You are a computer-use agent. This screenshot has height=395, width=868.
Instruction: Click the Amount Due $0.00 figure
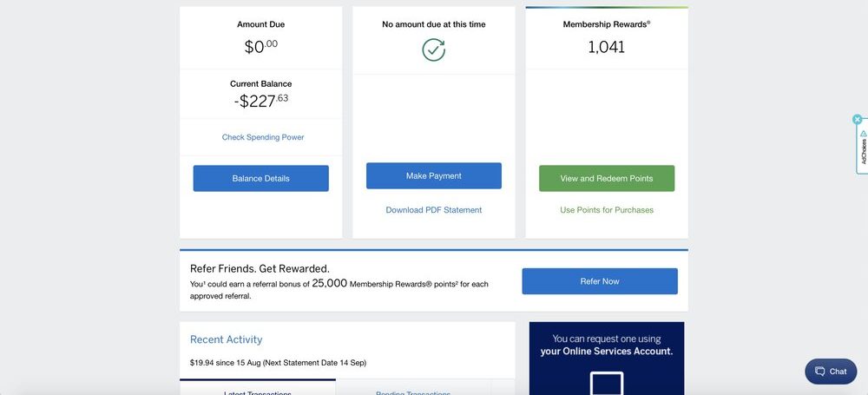point(261,47)
